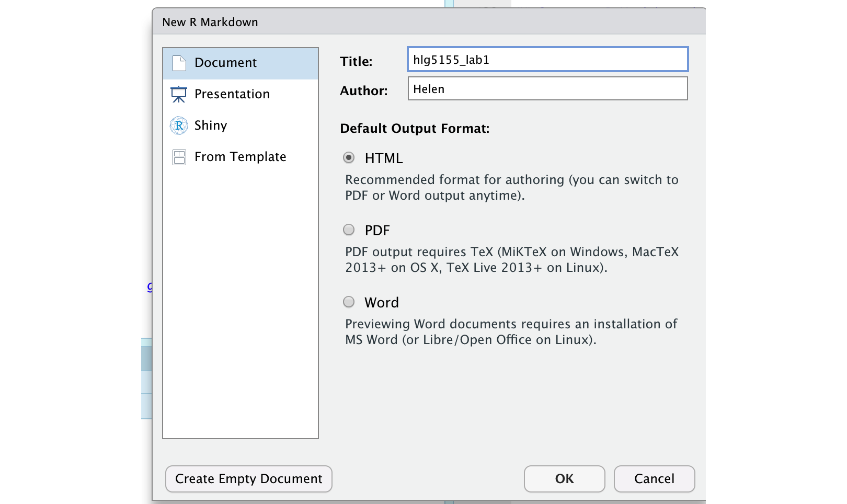
Task: Click the PDF format label text
Action: click(x=377, y=231)
